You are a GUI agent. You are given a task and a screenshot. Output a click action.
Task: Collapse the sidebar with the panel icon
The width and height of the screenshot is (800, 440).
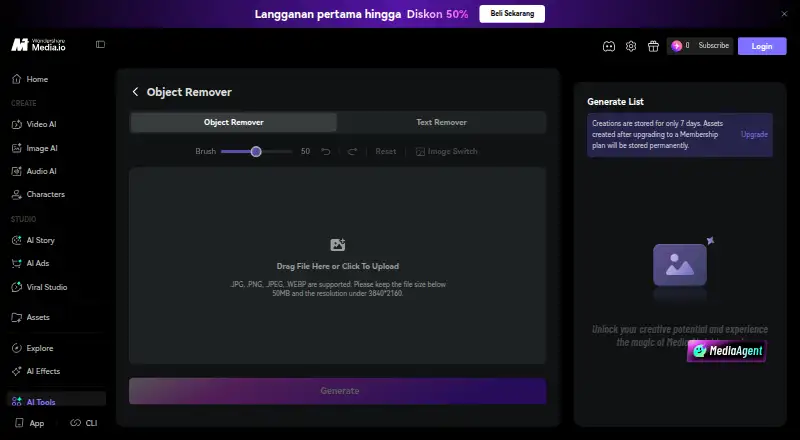[101, 44]
